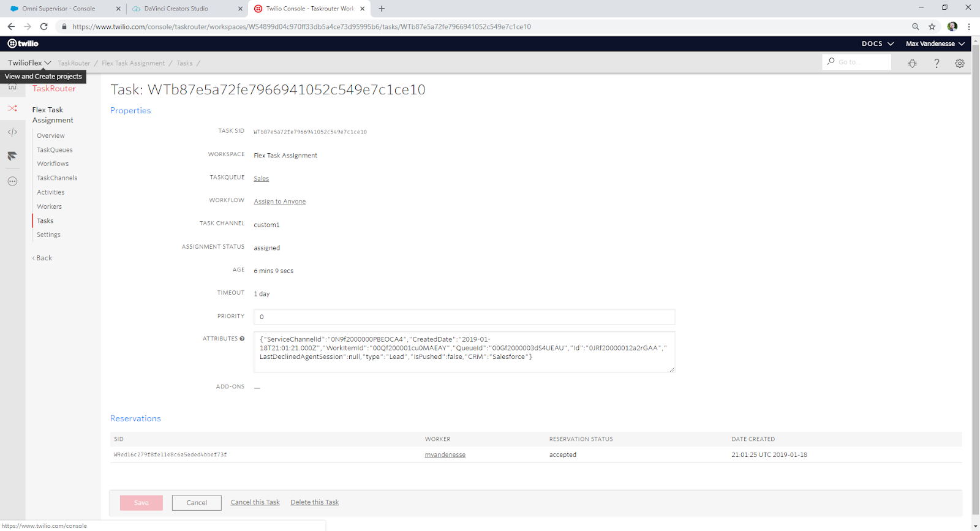The height and width of the screenshot is (531, 980).
Task: Open the mvandenesse worker link
Action: point(445,455)
